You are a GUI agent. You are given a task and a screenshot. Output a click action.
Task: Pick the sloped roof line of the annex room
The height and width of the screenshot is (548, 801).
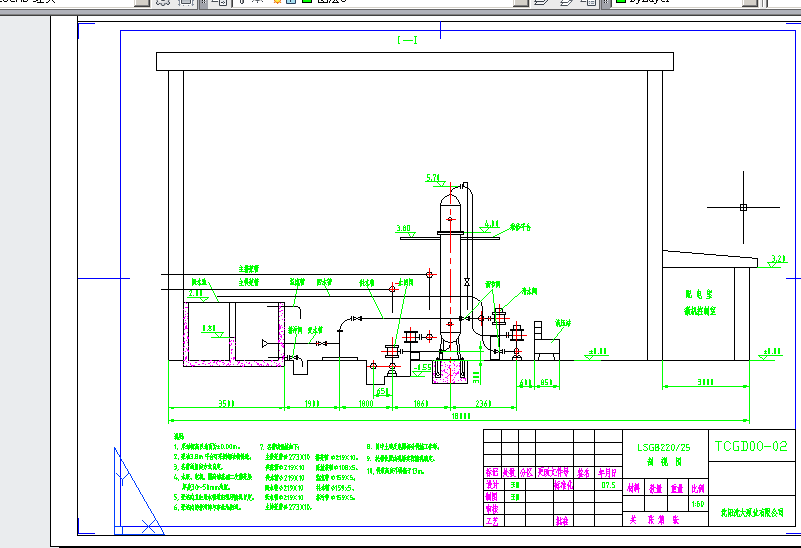click(x=710, y=256)
